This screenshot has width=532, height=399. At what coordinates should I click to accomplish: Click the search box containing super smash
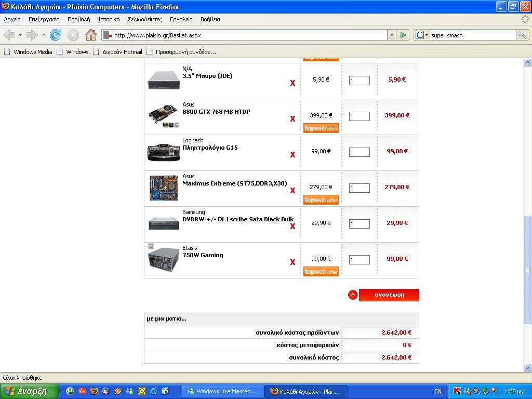473,35
